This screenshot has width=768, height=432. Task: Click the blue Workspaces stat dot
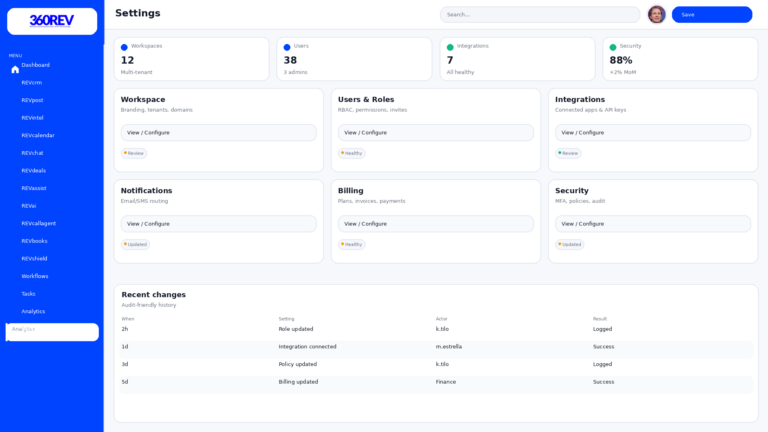(x=124, y=47)
